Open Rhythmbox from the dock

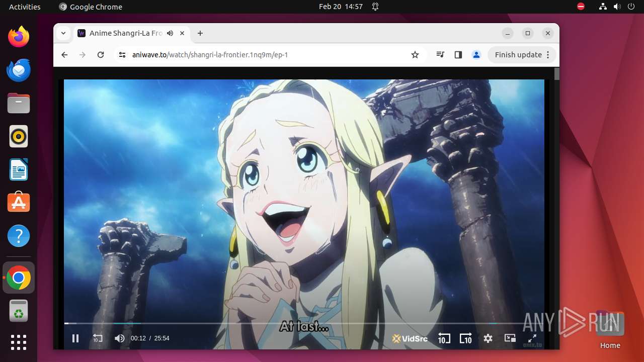coord(19,136)
